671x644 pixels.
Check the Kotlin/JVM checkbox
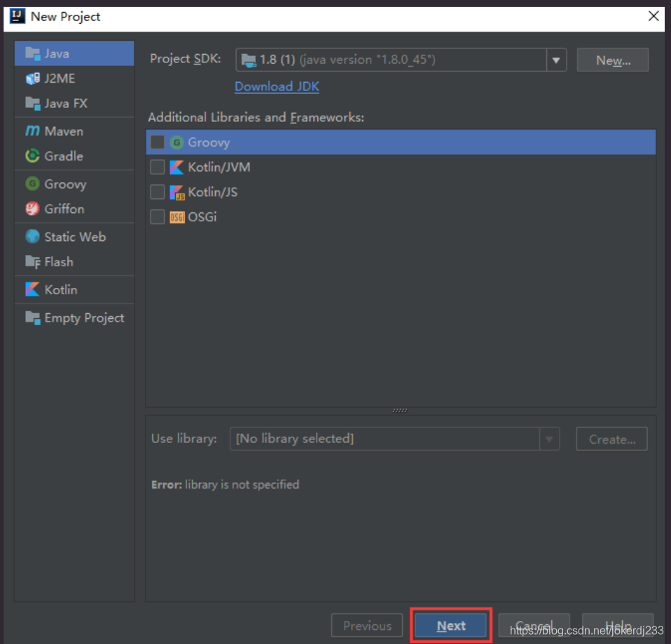(158, 167)
